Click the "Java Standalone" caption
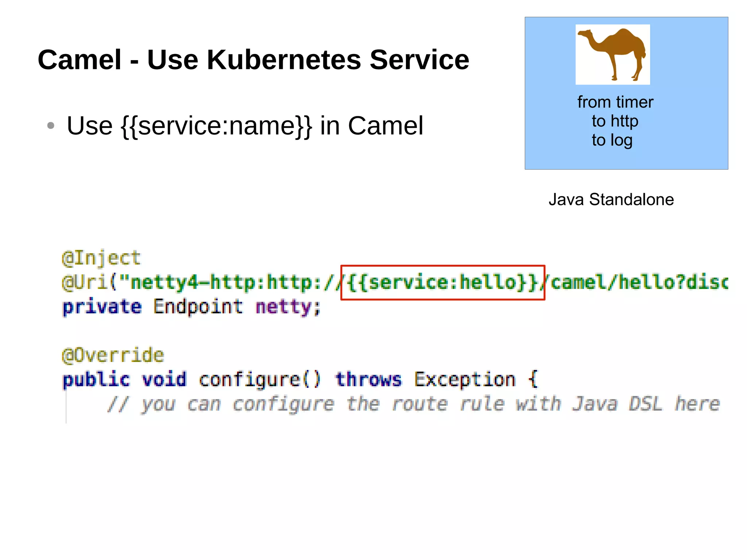747x560 pixels. [x=611, y=200]
